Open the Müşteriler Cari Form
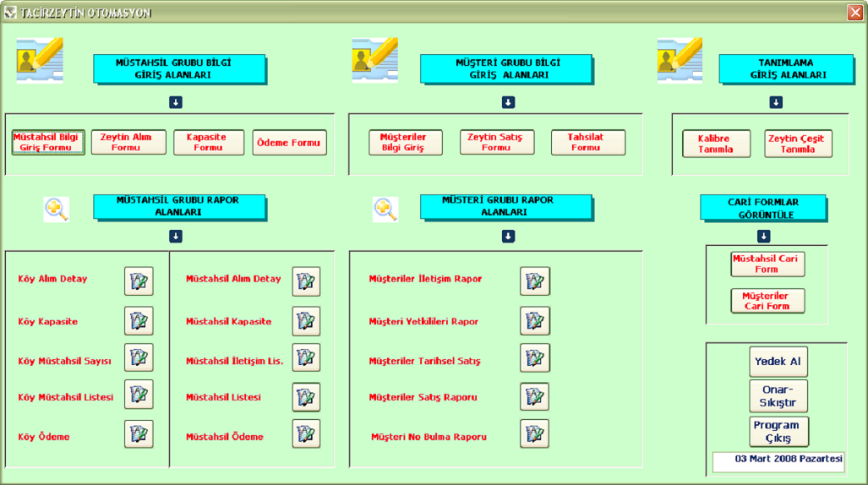 click(767, 301)
